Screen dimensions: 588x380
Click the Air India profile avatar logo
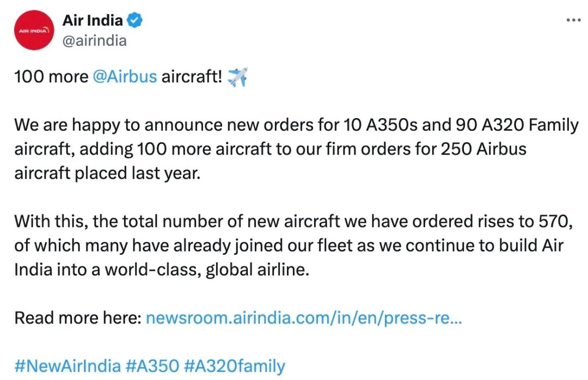33,30
